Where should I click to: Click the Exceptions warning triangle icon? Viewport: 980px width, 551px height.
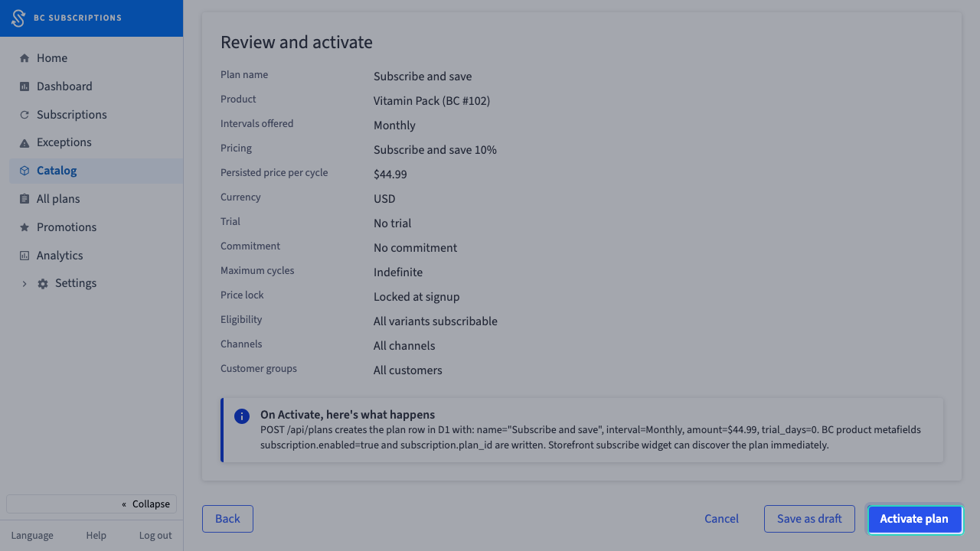click(24, 143)
